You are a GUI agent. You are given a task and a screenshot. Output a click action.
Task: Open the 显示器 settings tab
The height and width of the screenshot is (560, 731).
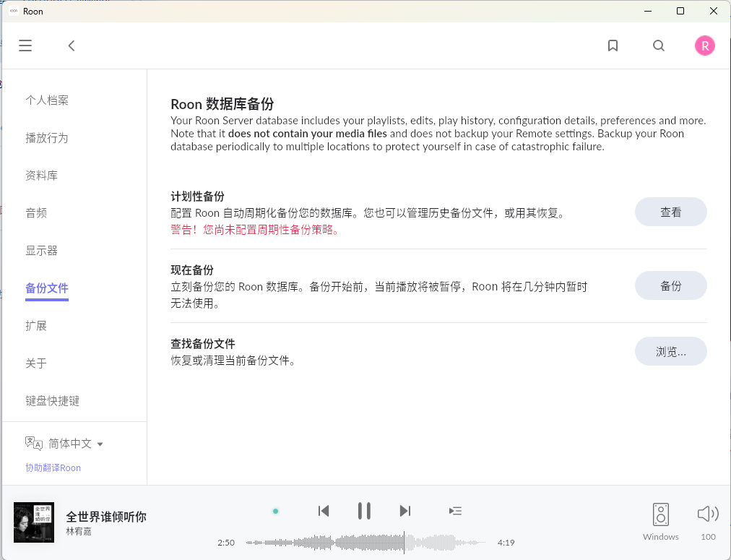[41, 251]
